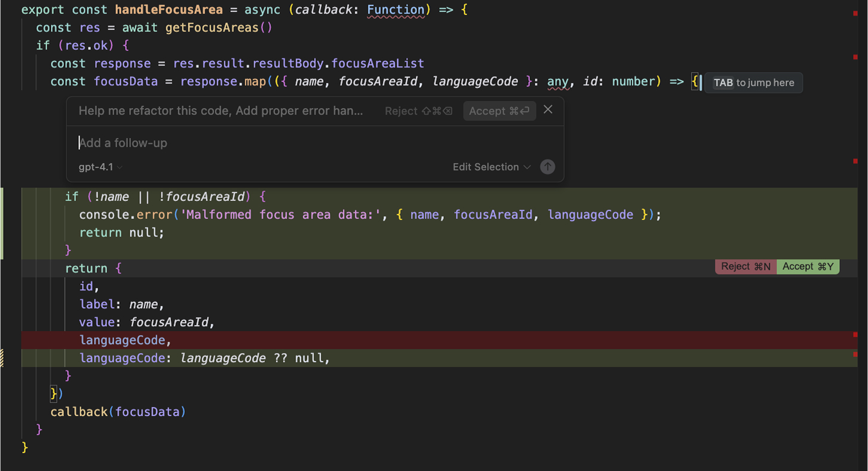Click the 'if (res.ok) {' line

(x=83, y=45)
